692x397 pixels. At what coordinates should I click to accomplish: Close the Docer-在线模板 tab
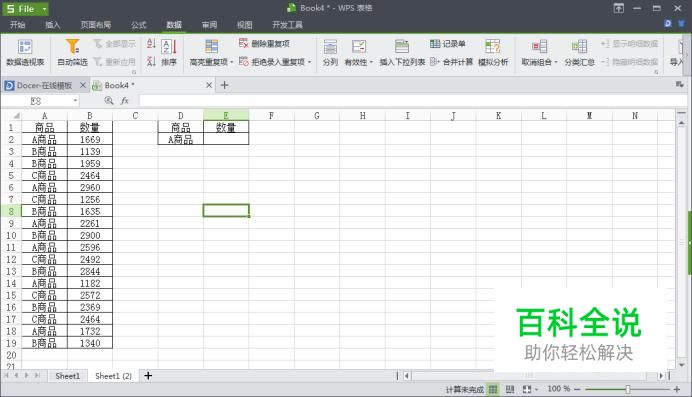click(83, 85)
